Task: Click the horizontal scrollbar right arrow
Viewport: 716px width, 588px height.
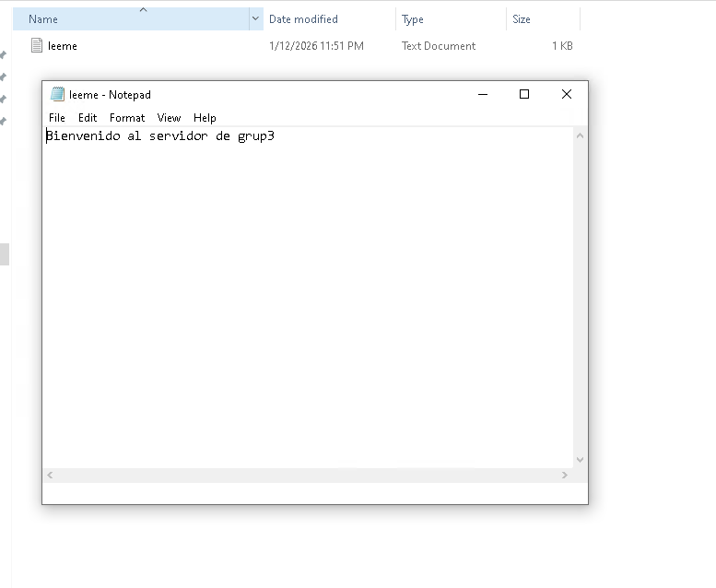Action: pos(565,475)
